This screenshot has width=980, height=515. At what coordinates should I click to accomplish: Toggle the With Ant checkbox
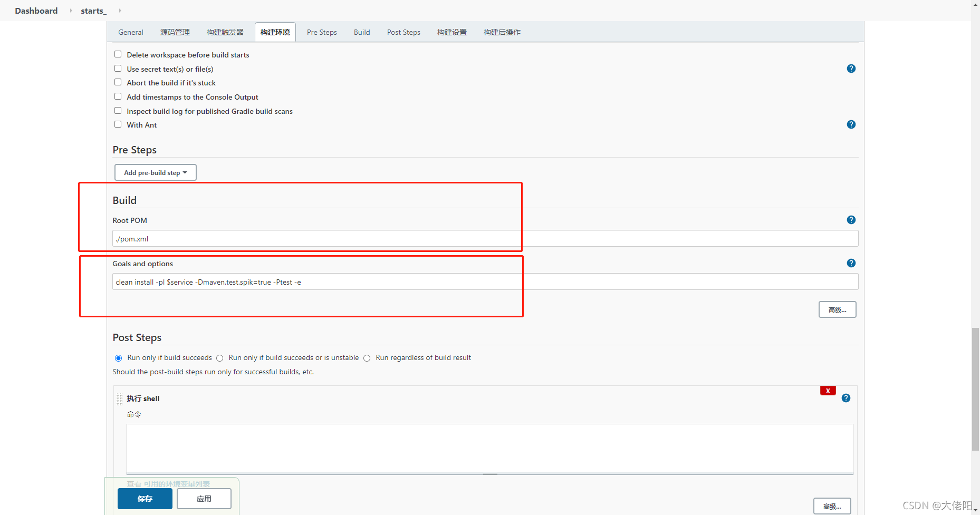(x=118, y=124)
